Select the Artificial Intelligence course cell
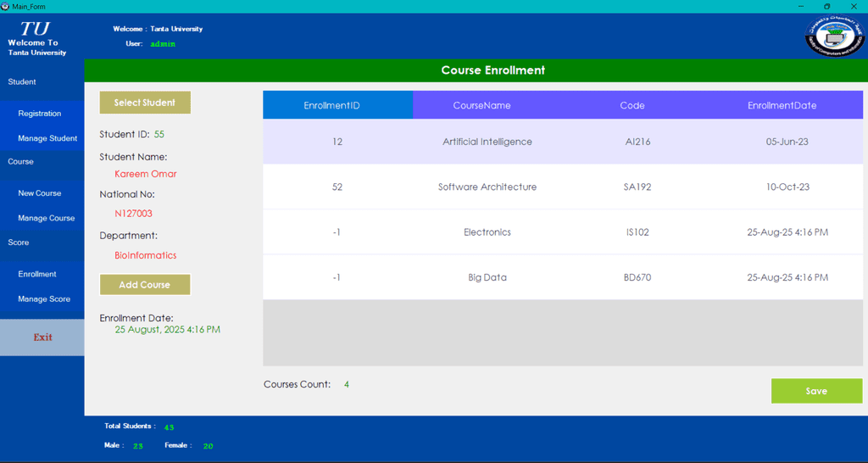This screenshot has width=868, height=463. [x=487, y=142]
